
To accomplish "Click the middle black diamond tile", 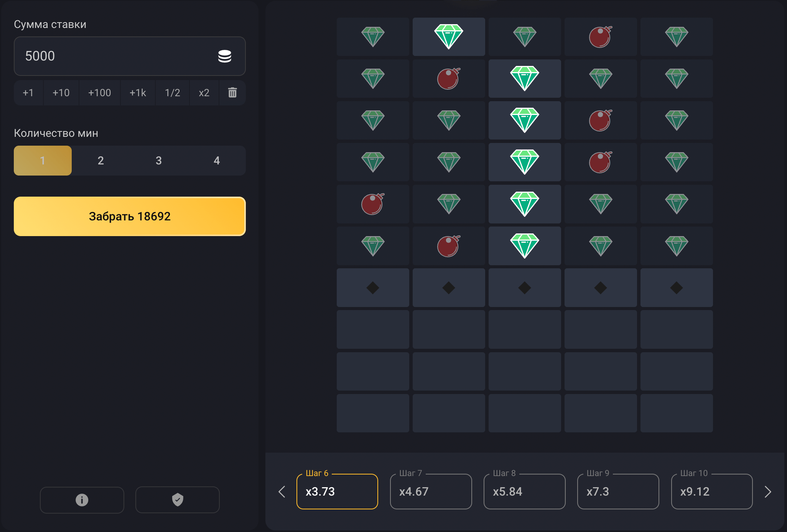I will pos(524,287).
